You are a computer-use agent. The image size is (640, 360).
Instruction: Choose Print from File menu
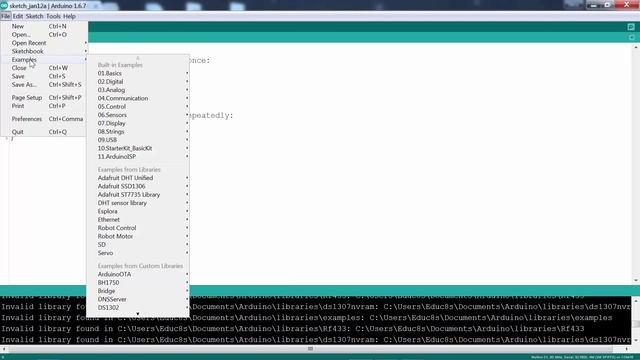point(44,106)
